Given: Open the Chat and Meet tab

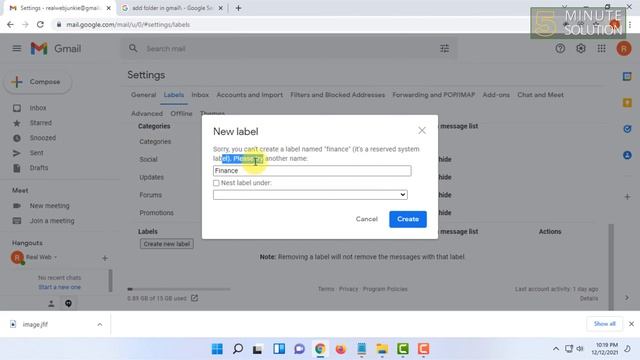Looking at the screenshot, I should click(x=540, y=95).
